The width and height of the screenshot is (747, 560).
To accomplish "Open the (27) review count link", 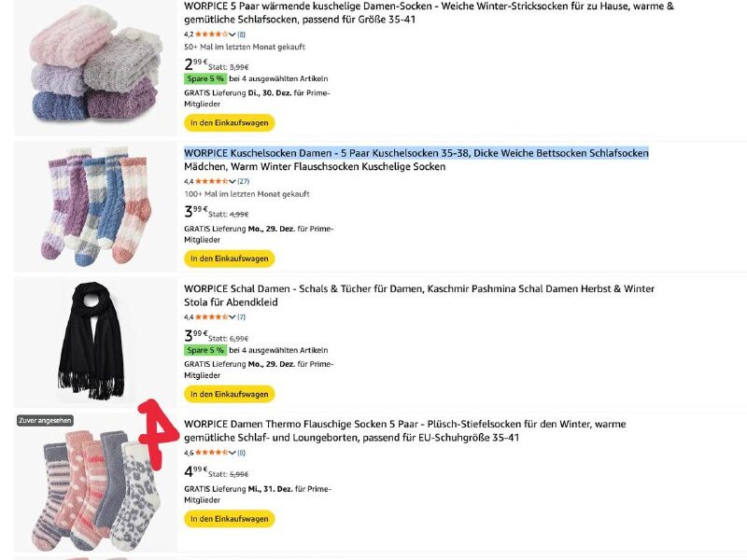I will coord(243,181).
